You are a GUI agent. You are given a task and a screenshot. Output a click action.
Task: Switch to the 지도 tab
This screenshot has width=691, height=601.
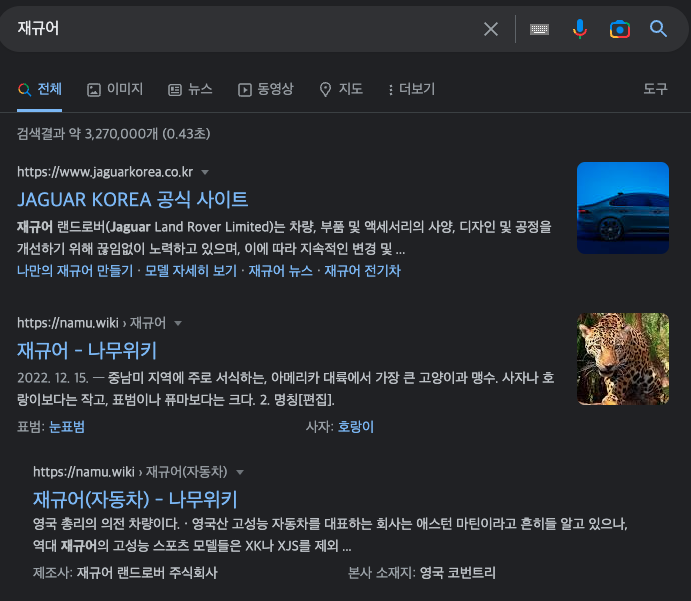point(341,89)
